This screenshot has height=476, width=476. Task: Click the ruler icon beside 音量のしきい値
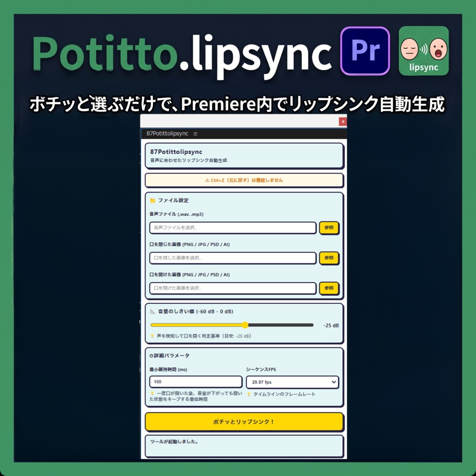pyautogui.click(x=152, y=311)
